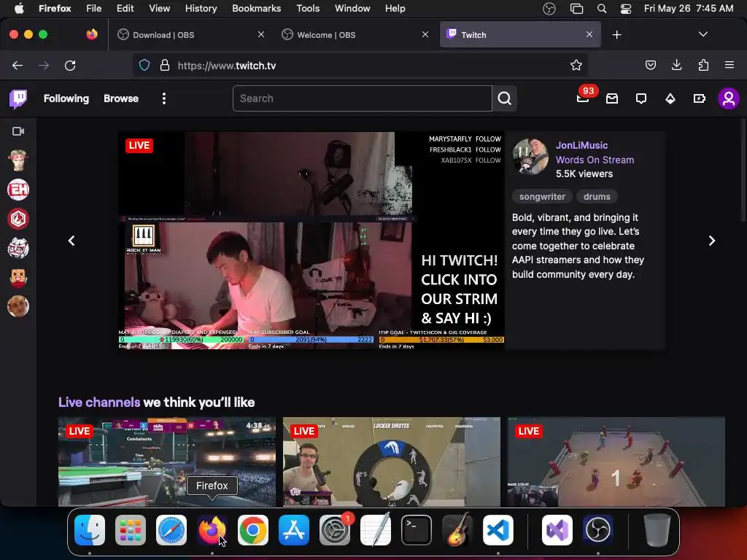Open the Bookmarks menu

[256, 9]
